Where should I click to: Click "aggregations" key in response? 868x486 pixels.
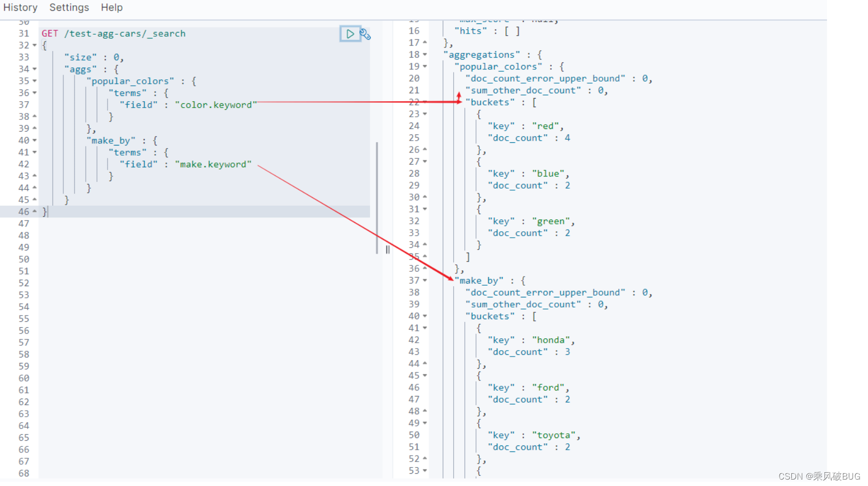[x=481, y=54]
